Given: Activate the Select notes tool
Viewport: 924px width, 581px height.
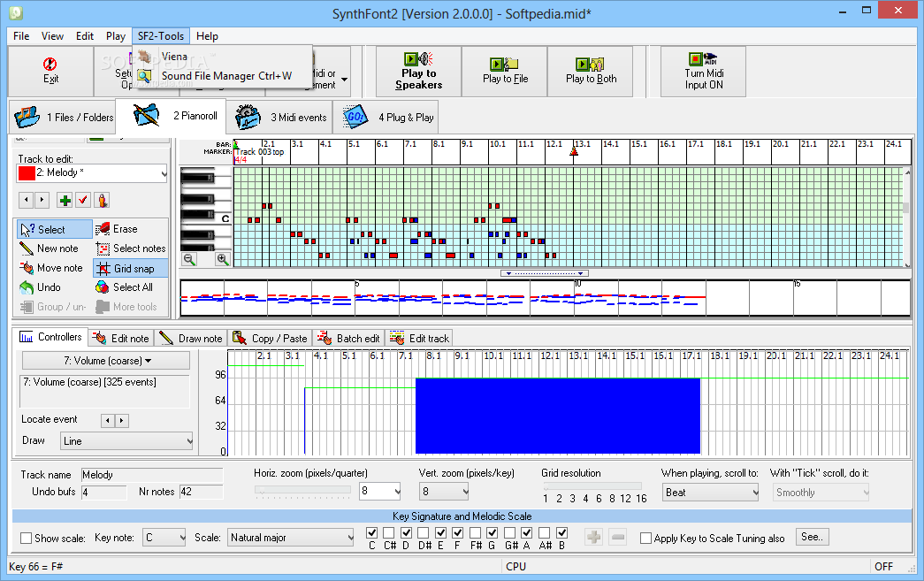Looking at the screenshot, I should point(103,248).
